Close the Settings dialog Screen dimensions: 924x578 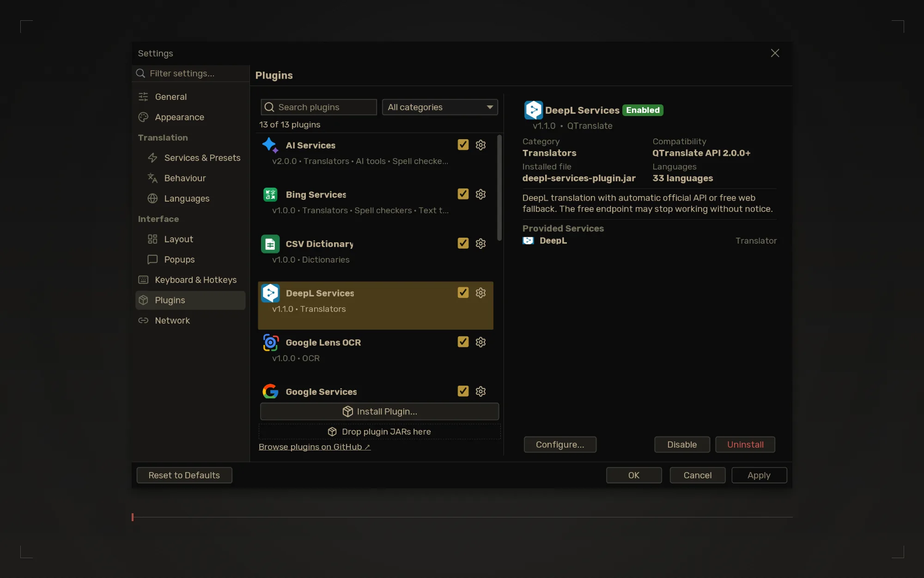pos(775,53)
